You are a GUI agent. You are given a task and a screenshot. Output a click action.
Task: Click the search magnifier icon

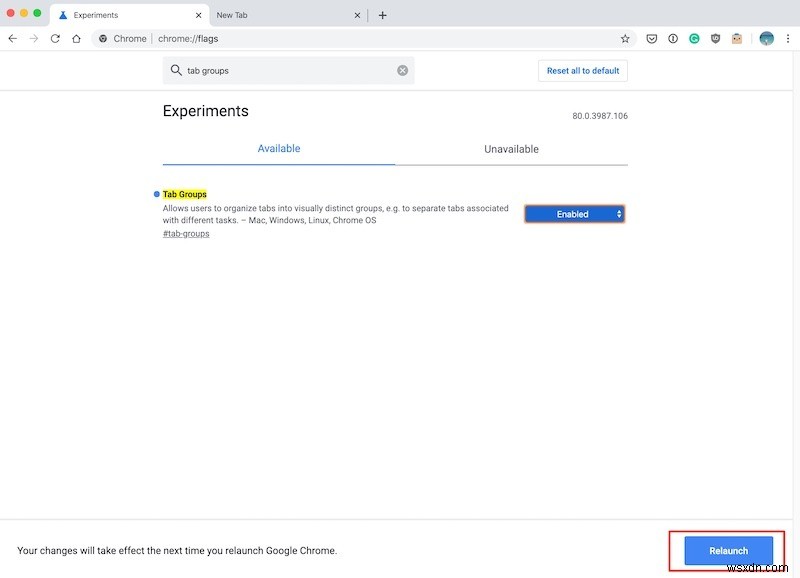coord(176,70)
